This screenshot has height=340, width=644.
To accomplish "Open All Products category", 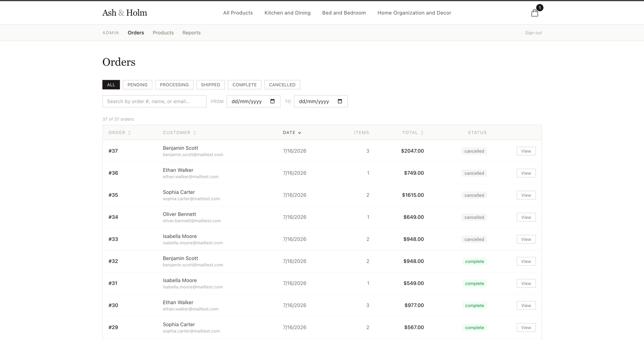I will click(x=238, y=13).
